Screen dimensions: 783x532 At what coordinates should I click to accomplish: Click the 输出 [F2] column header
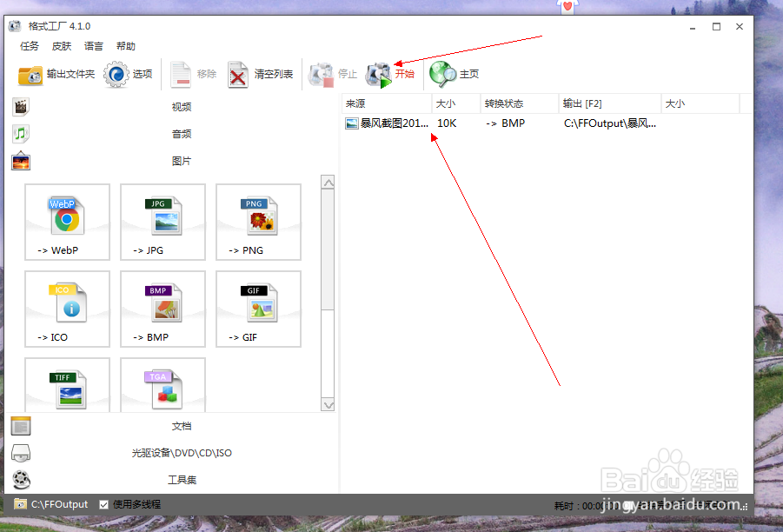pos(610,103)
